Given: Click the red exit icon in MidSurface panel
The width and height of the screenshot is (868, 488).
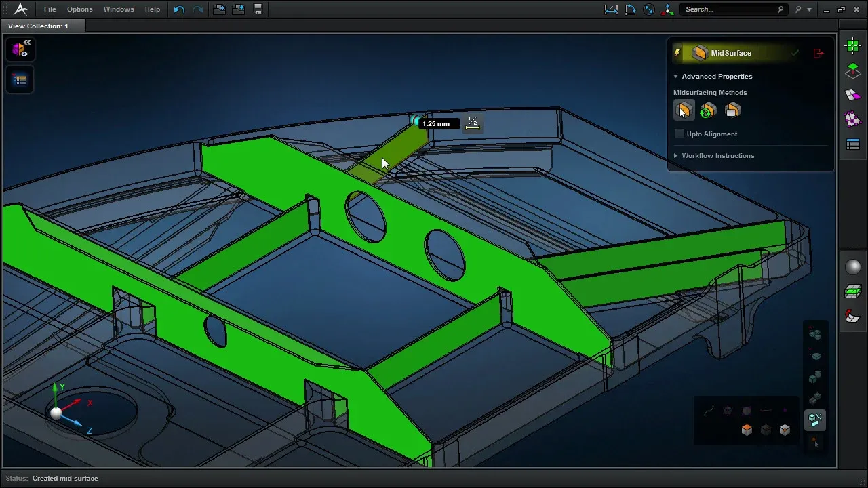Looking at the screenshot, I should (x=818, y=53).
